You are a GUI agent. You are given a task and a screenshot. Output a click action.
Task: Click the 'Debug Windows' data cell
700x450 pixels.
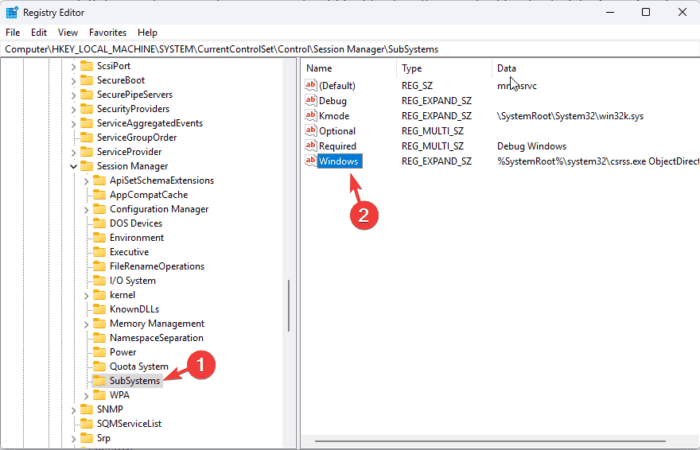(532, 146)
